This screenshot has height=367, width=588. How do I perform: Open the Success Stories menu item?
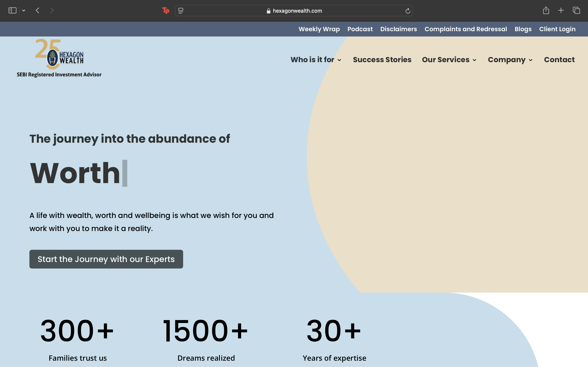pos(382,60)
